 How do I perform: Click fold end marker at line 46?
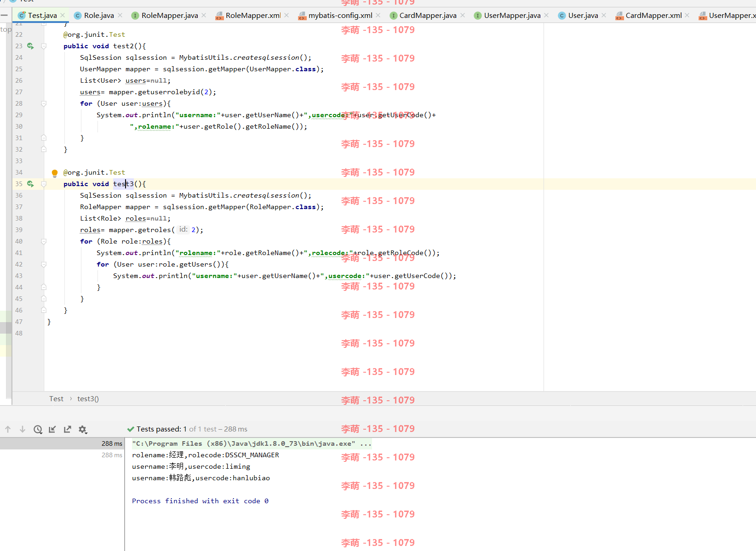tap(44, 310)
